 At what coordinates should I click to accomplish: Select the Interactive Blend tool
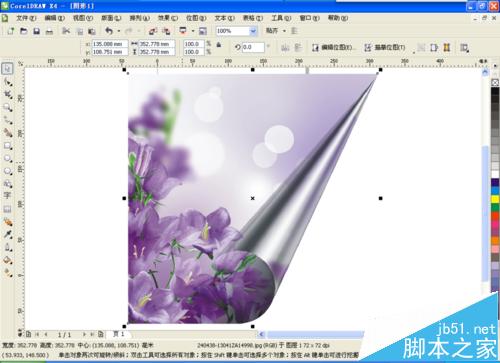click(8, 222)
